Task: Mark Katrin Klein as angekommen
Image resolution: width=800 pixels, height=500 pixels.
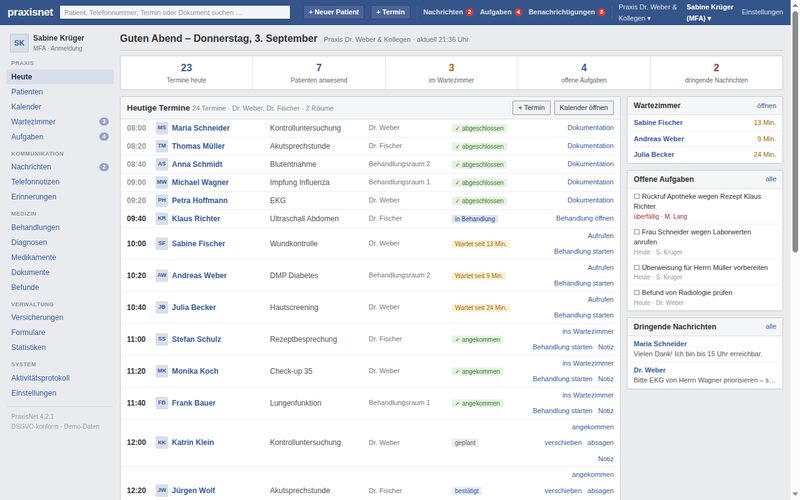Action: [x=592, y=427]
